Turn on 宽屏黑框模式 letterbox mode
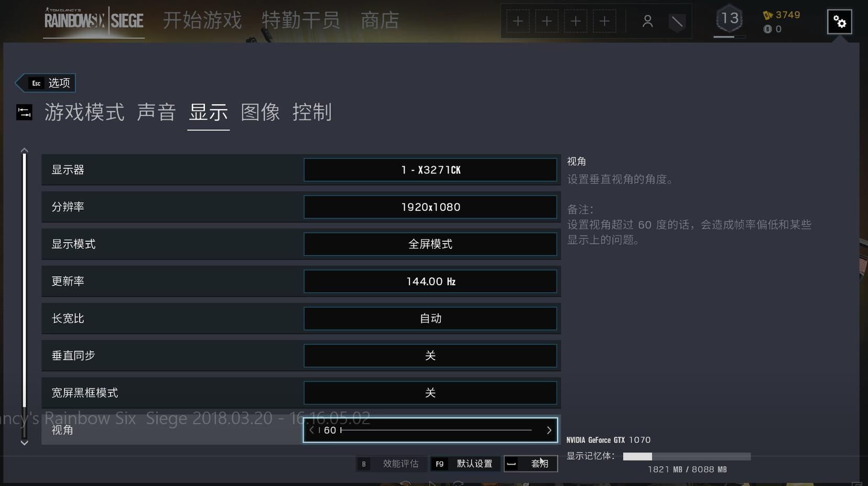 [x=430, y=393]
